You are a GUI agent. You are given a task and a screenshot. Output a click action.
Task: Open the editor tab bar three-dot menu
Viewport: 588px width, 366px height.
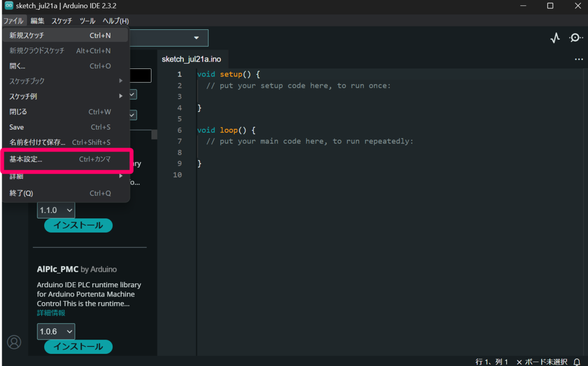point(579,59)
